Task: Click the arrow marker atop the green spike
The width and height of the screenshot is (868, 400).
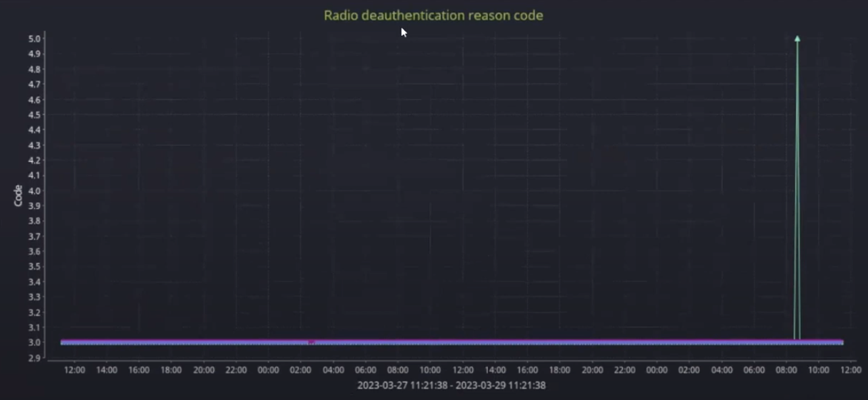Action: tap(797, 39)
